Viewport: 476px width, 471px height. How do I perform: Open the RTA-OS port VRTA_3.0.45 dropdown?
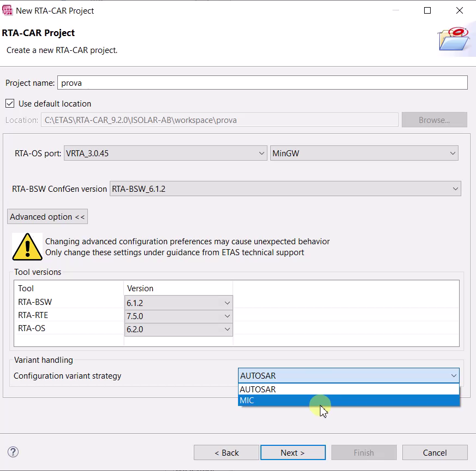click(165, 153)
